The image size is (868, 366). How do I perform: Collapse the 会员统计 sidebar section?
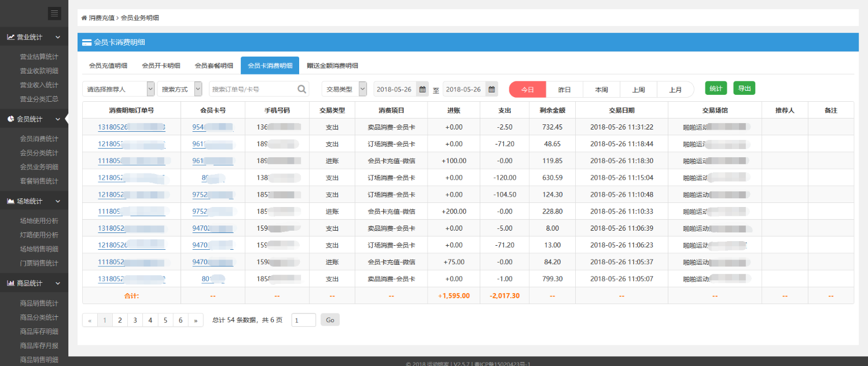coord(58,119)
